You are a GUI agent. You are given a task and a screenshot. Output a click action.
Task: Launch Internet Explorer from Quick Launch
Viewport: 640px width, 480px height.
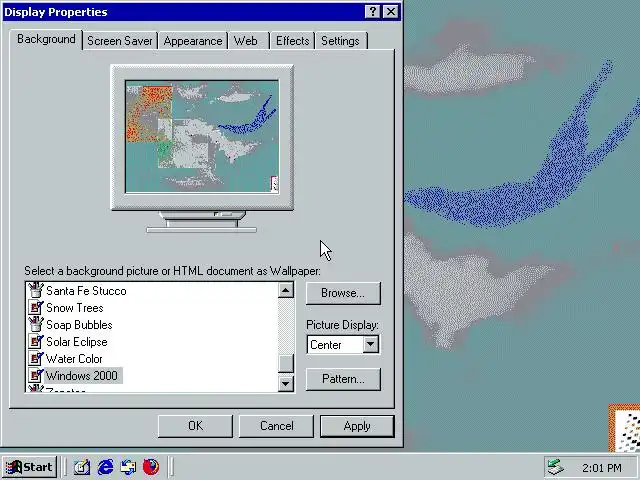(x=105, y=467)
